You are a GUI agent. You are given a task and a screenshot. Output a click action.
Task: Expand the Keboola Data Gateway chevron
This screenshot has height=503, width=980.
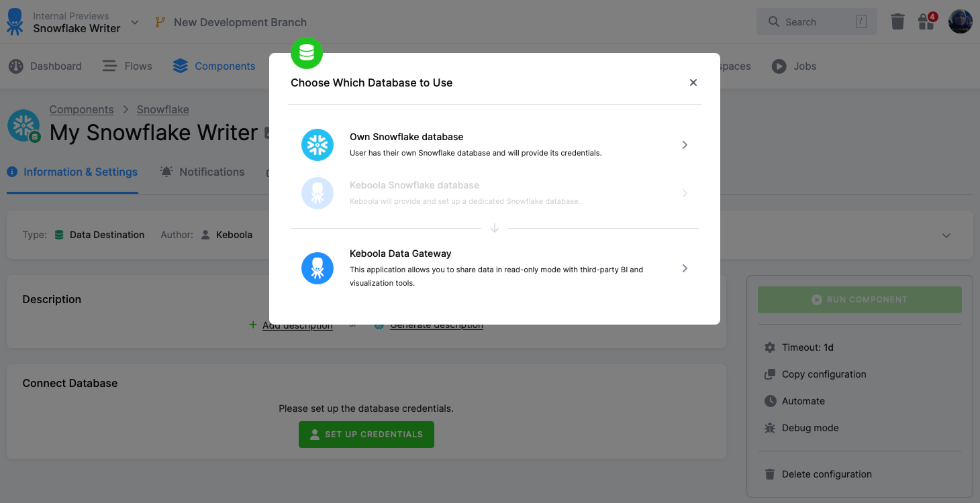pyautogui.click(x=685, y=268)
